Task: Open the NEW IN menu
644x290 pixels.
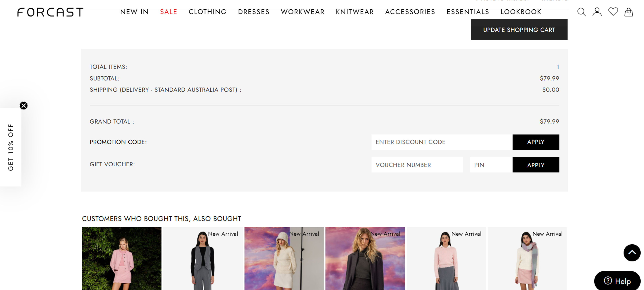Action: 134,12
